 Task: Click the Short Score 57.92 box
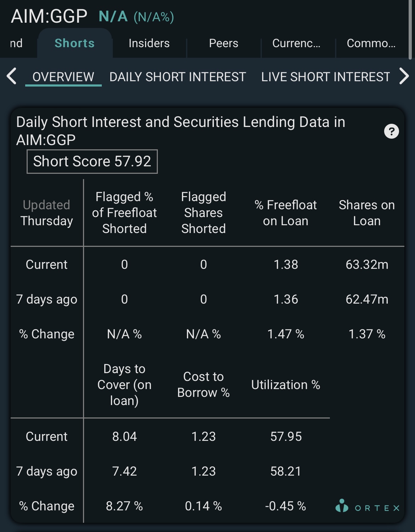(92, 161)
